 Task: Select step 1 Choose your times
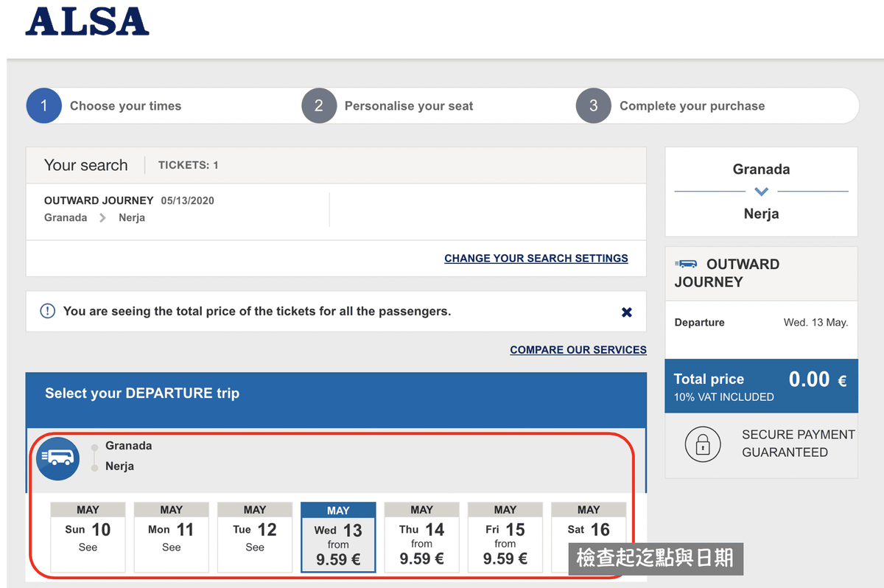pyautogui.click(x=104, y=105)
